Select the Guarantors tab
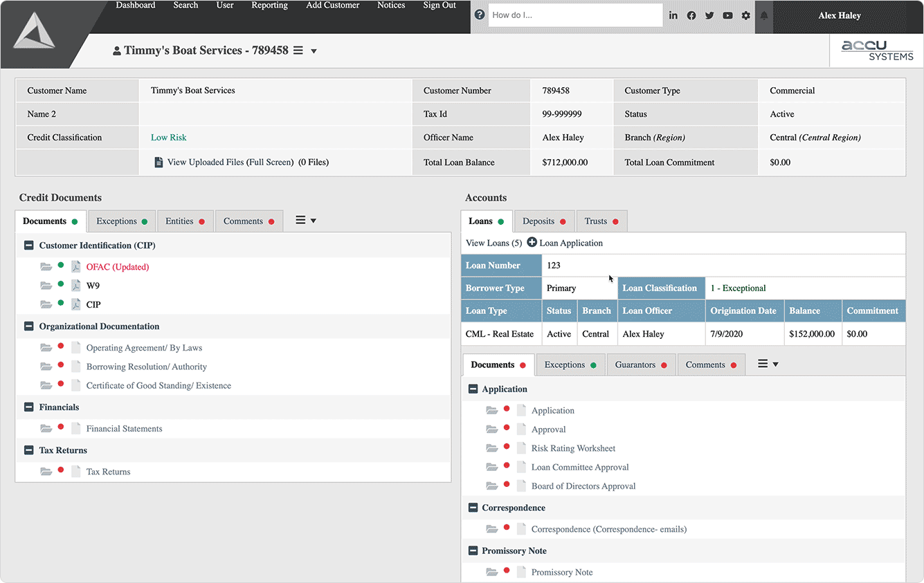 [x=640, y=365]
